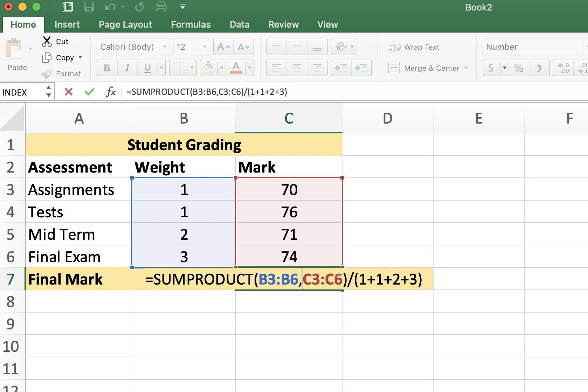Switch to the Formulas tab
Screen dimensions: 588x392
[191, 24]
